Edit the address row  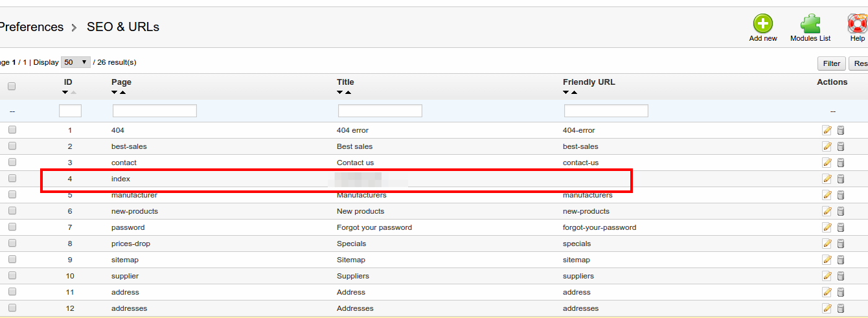tap(827, 292)
